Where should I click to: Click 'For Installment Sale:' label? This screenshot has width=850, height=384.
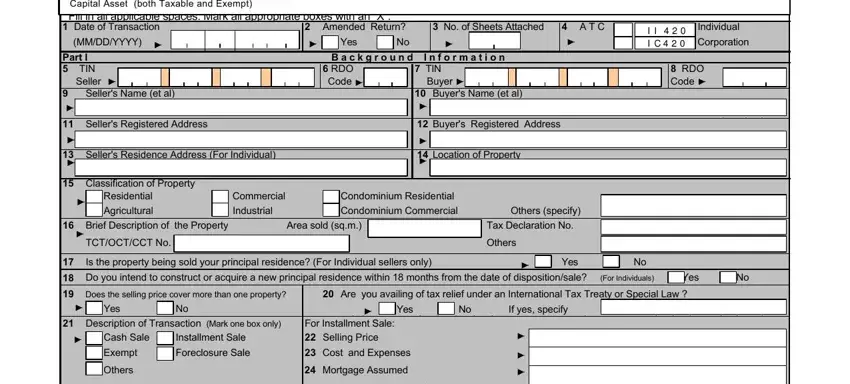point(350,323)
